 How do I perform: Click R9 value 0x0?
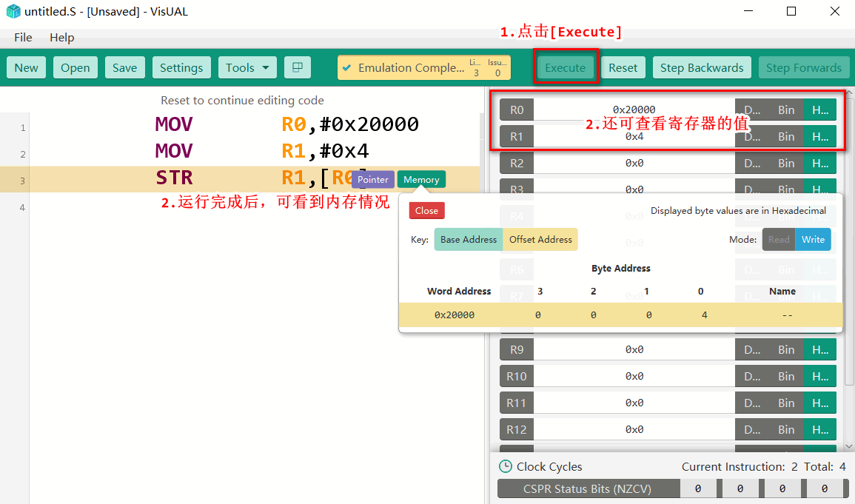point(634,349)
